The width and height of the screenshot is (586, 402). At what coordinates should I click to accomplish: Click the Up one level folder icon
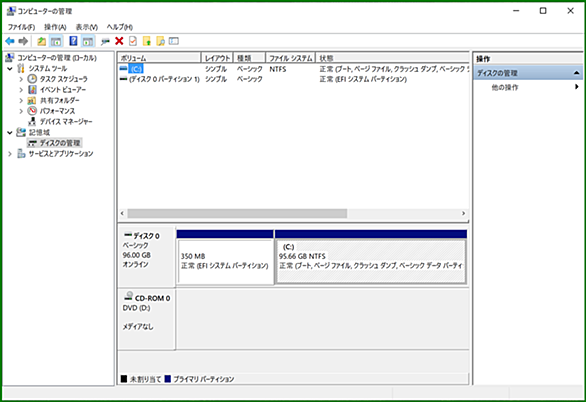pos(41,41)
